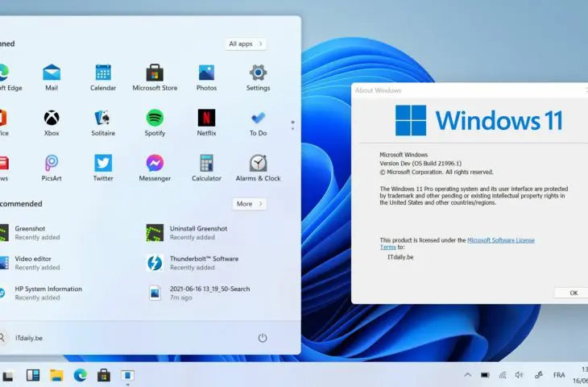
Task: Launch the Xbox app
Action: [52, 123]
